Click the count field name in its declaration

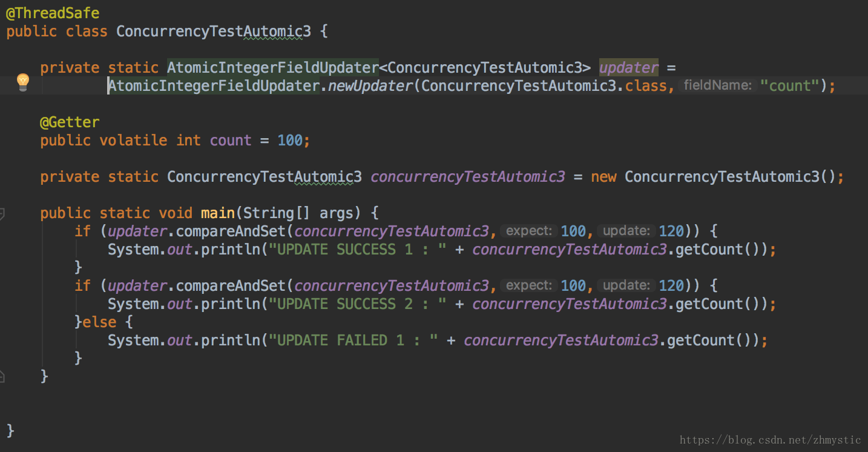click(x=231, y=140)
